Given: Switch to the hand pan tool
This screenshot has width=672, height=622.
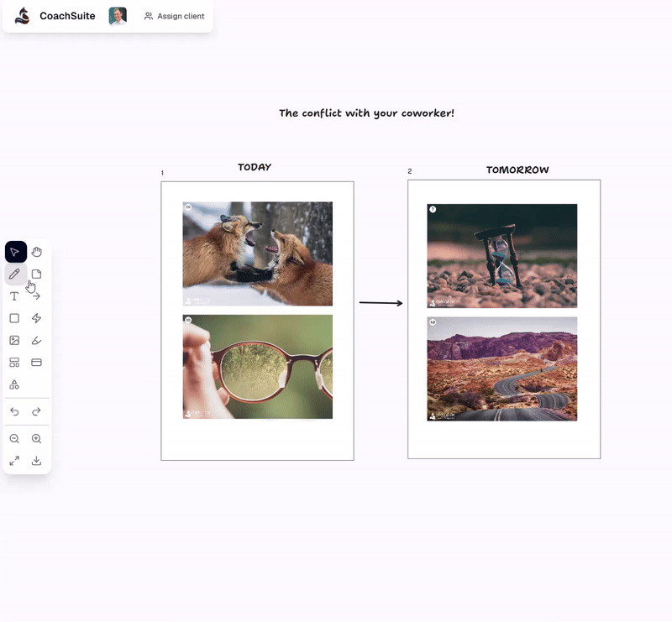Looking at the screenshot, I should click(x=36, y=252).
